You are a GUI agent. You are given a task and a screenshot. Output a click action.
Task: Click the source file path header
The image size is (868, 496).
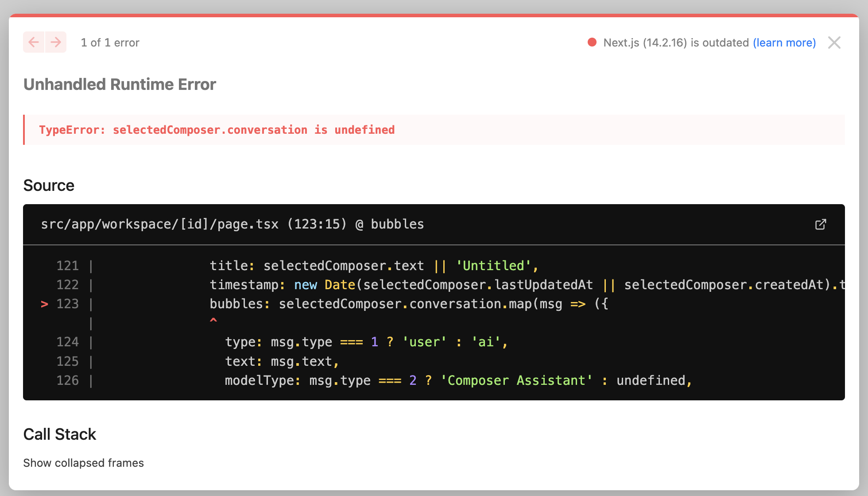pos(232,224)
